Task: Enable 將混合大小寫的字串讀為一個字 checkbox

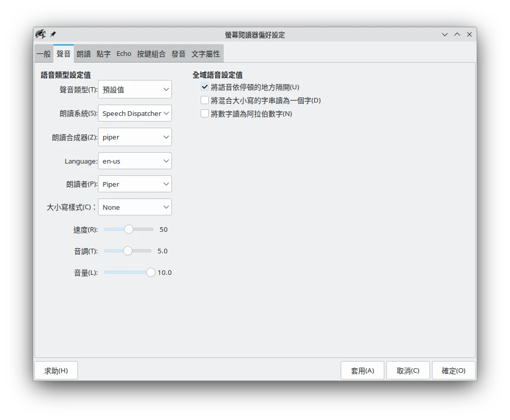Action: coord(205,101)
